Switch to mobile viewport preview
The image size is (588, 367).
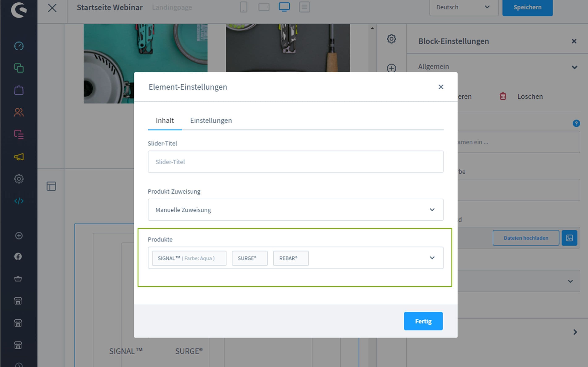243,7
